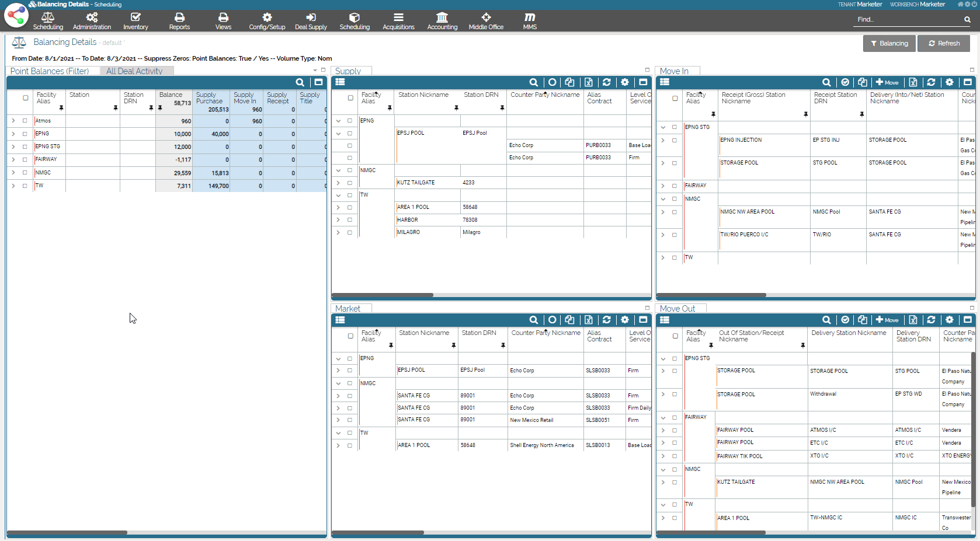Viewport: 980px width, 541px height.
Task: Open settings gear in Market panel toolbar
Action: pyautogui.click(x=625, y=320)
